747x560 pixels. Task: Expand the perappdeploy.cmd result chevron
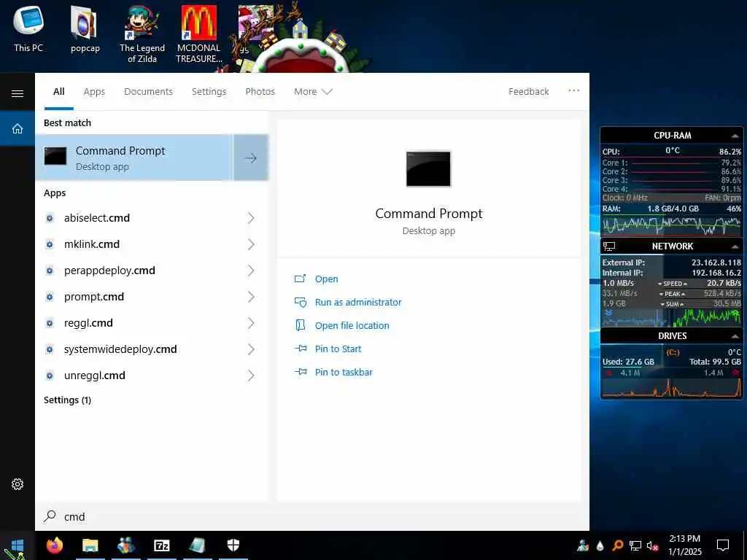[251, 271]
